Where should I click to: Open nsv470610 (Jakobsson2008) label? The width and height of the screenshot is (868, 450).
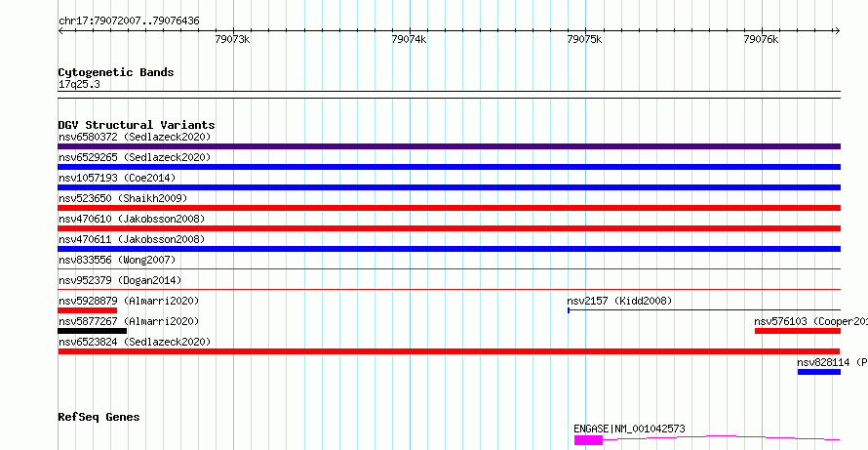click(x=132, y=219)
